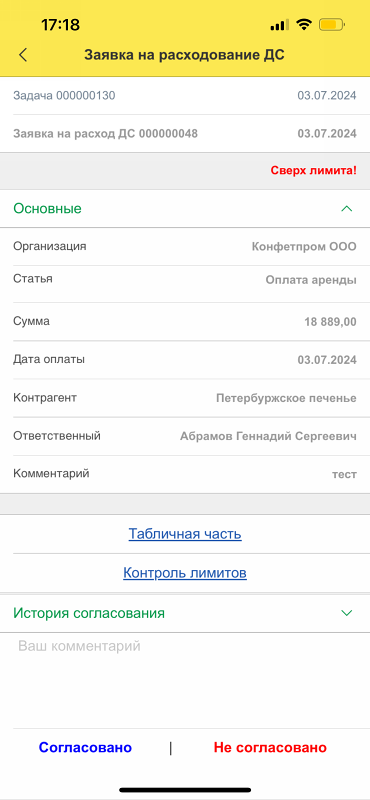
Task: Focus the Ваш комментарий input field
Action: pos(185,681)
